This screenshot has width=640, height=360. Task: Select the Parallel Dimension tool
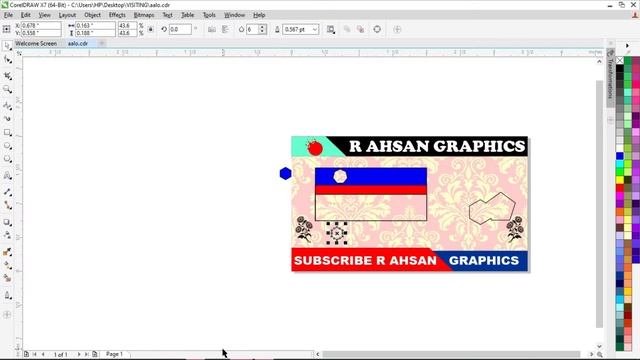7,192
